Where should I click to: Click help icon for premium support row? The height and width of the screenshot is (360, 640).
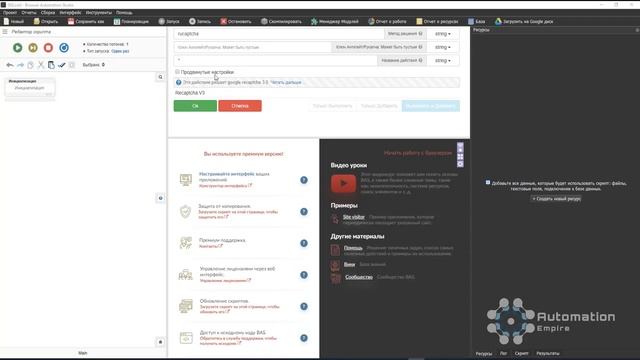click(304, 243)
